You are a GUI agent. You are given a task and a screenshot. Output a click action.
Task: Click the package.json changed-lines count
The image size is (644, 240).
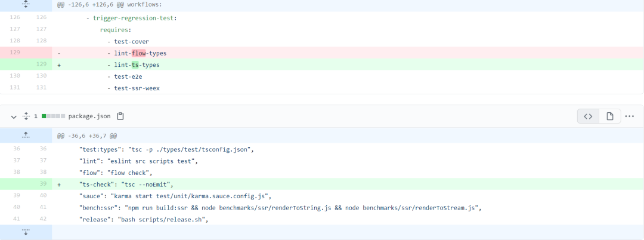pos(36,116)
